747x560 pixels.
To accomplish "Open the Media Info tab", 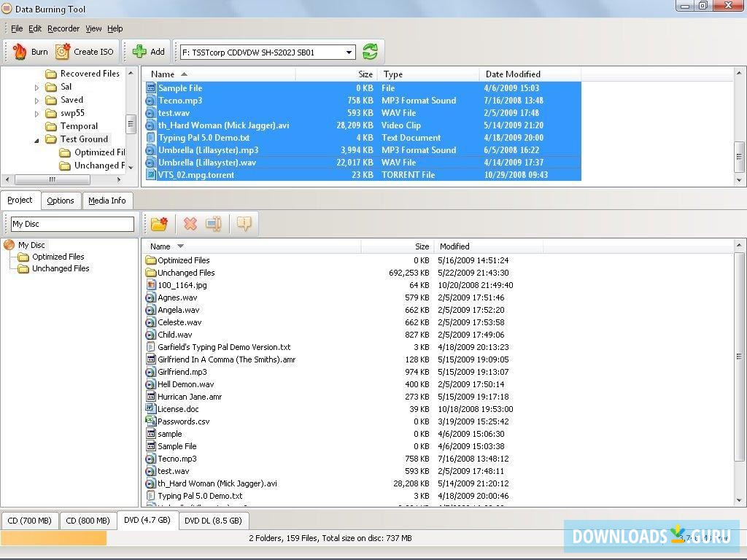I will click(x=107, y=200).
